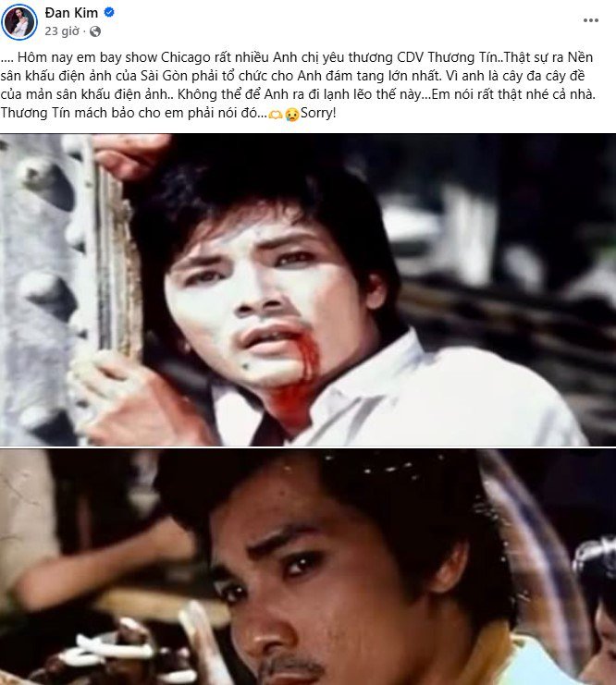
Task: Open the Đan Kim profile name link
Action: tap(71, 13)
